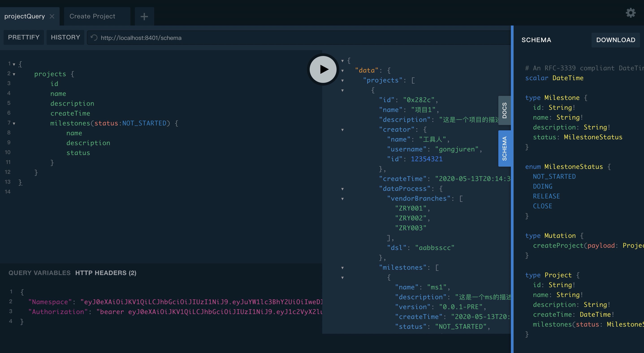Run the query with the play button
The width and height of the screenshot is (644, 353).
[323, 69]
